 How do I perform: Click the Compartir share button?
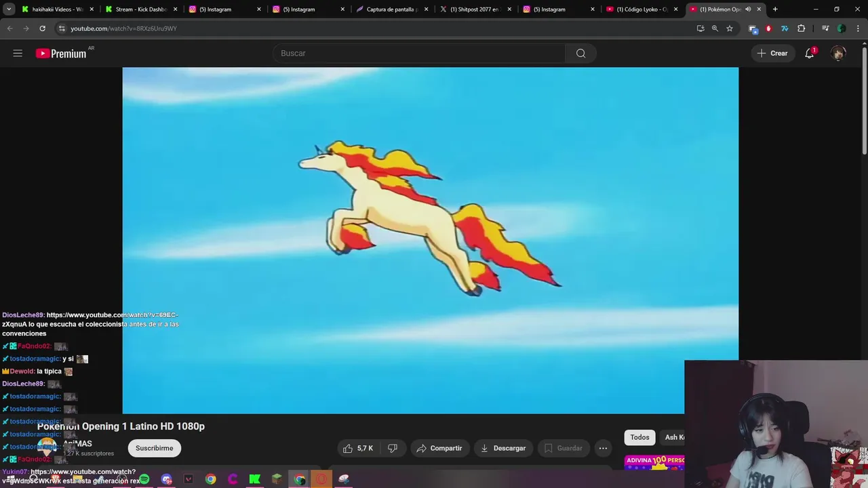pyautogui.click(x=439, y=448)
